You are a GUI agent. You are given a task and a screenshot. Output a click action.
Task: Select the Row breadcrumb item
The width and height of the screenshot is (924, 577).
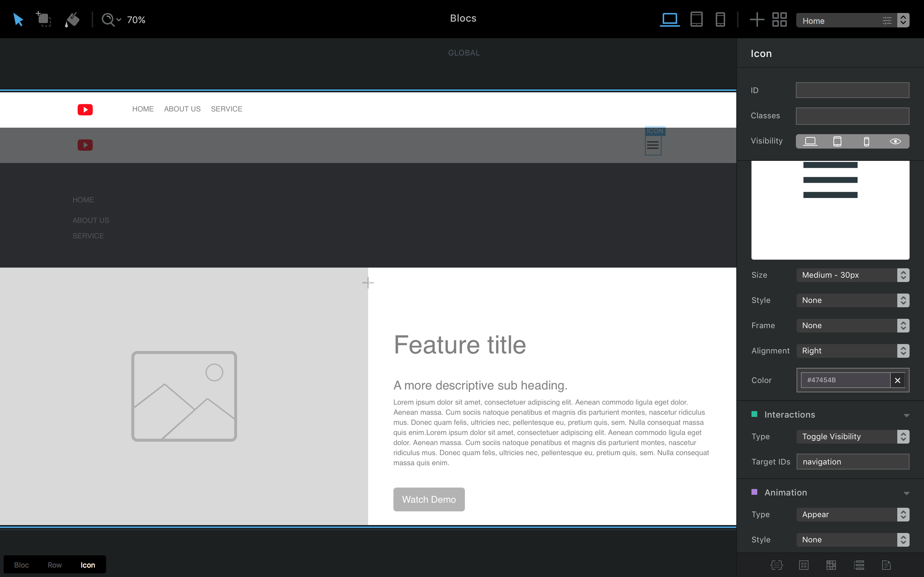[55, 565]
